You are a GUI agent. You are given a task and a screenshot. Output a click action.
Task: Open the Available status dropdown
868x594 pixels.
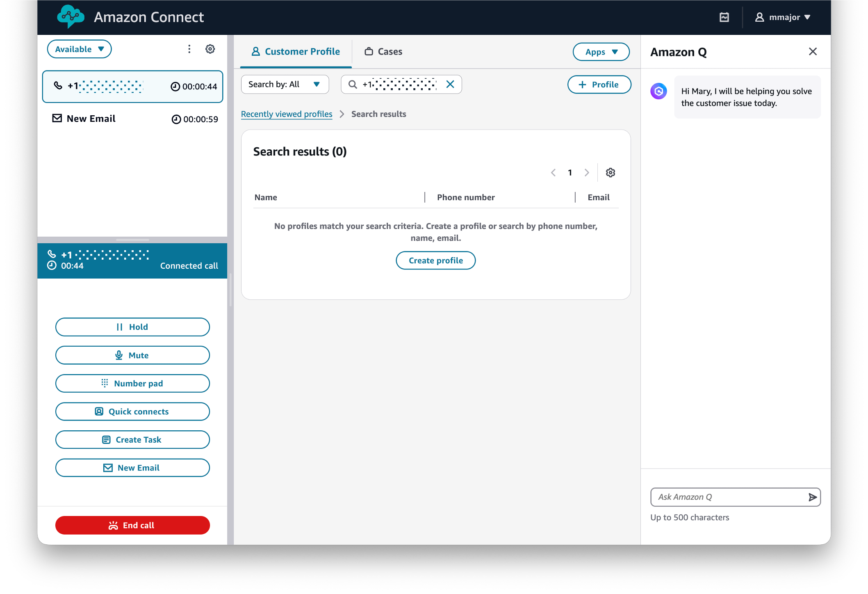(79, 49)
